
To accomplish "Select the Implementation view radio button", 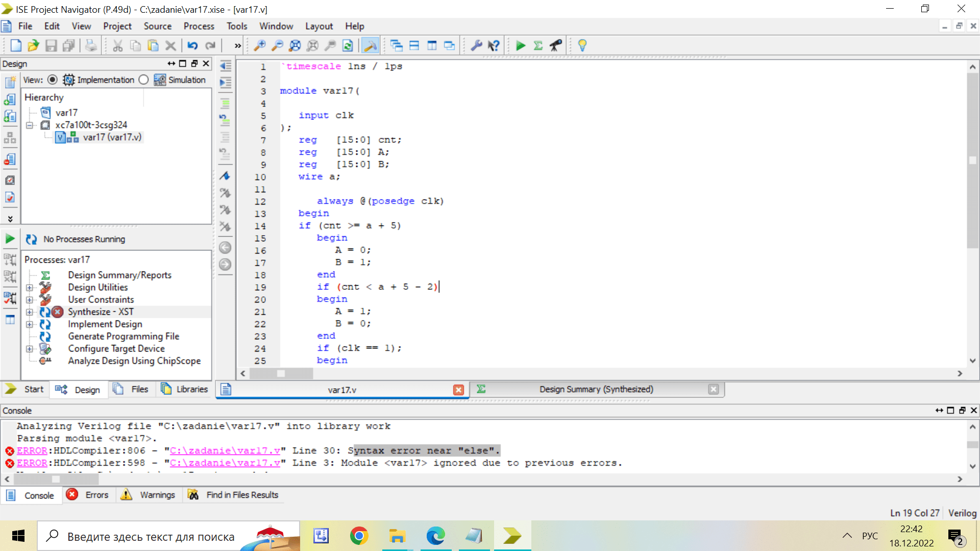I will tap(53, 80).
